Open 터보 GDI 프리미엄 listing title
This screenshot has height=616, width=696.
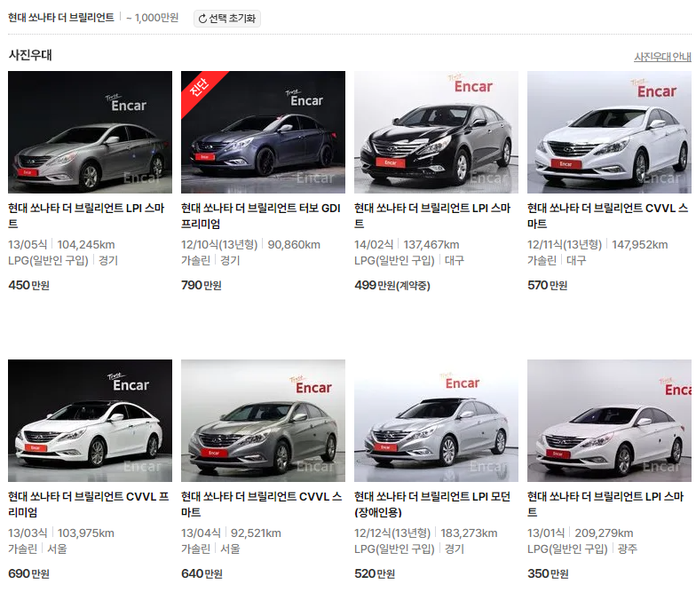261,216
